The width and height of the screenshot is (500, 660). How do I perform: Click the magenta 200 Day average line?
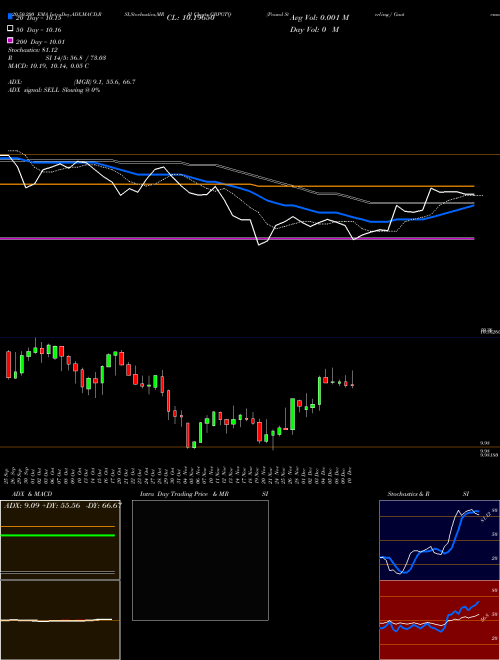point(237,239)
